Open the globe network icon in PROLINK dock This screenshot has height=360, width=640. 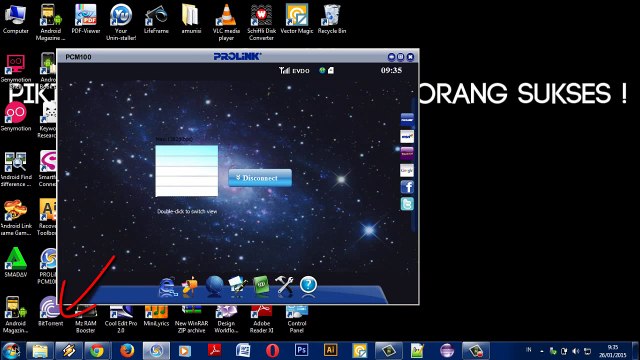(x=214, y=285)
